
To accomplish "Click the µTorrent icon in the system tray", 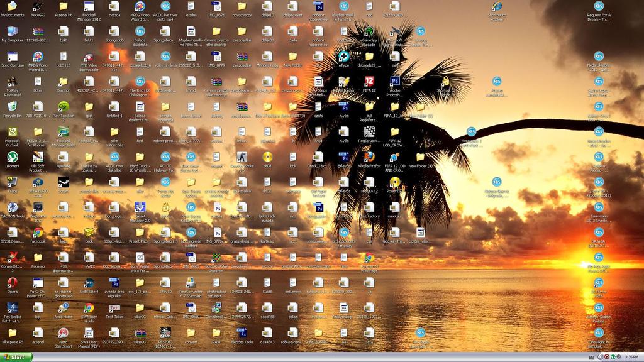I will tap(613, 356).
